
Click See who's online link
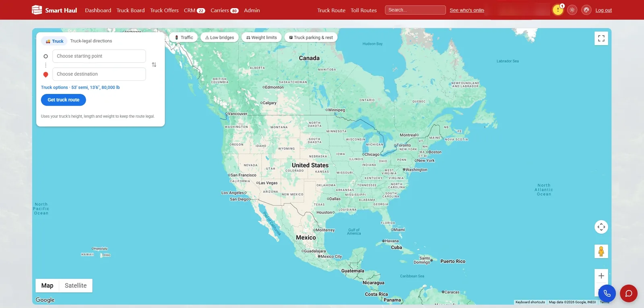tap(467, 10)
